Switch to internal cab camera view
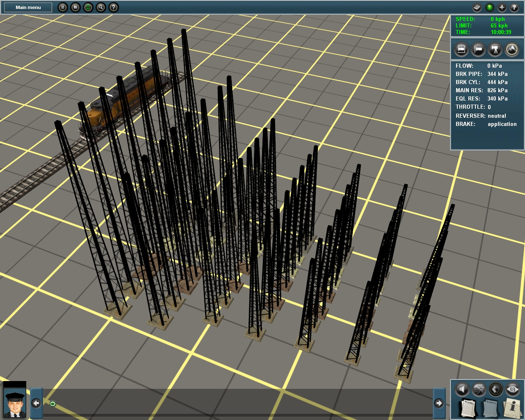The height and width of the screenshot is (420, 525). pos(461,50)
